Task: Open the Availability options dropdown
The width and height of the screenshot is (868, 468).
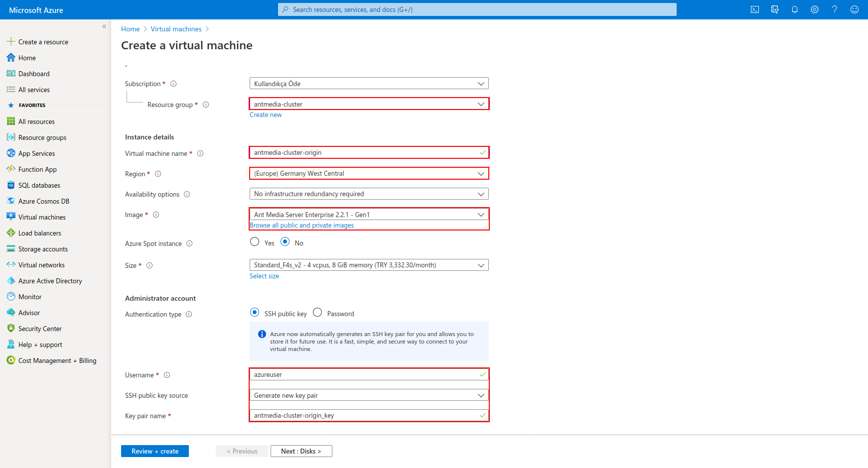Action: pyautogui.click(x=369, y=194)
